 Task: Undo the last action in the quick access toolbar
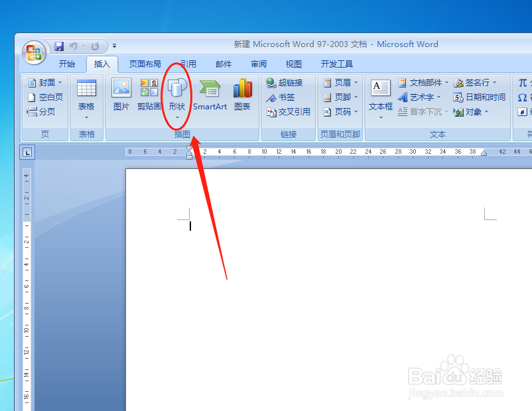73,46
